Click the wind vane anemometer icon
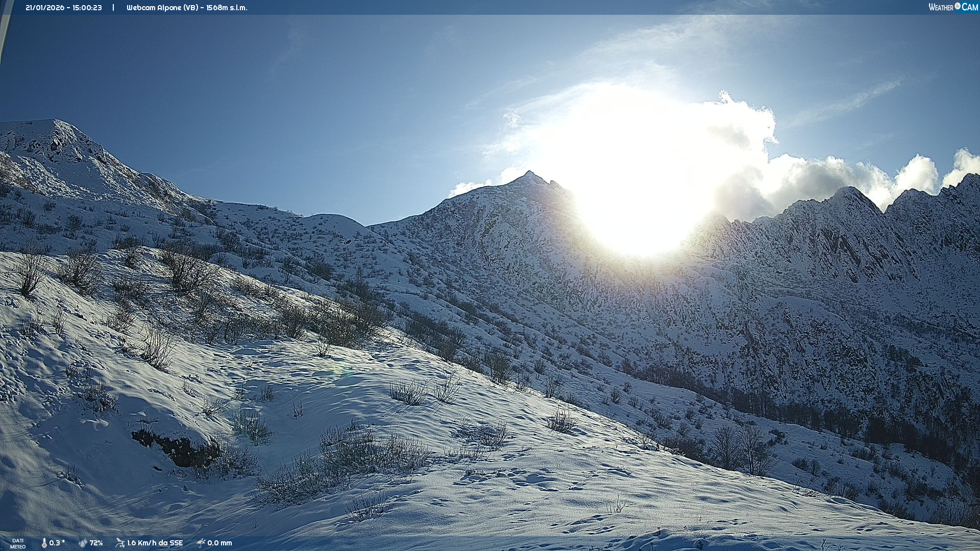The image size is (980, 551). click(x=120, y=543)
